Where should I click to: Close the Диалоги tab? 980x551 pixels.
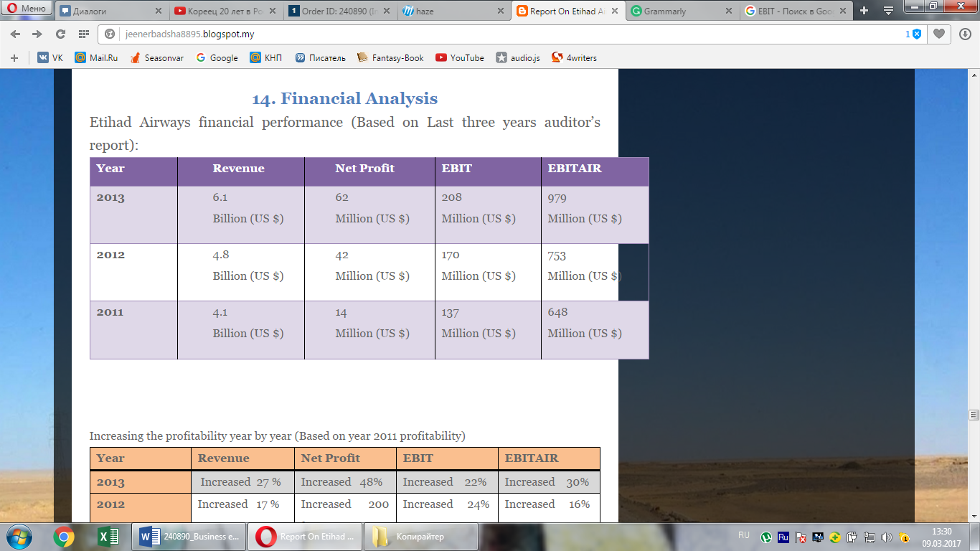pyautogui.click(x=159, y=11)
